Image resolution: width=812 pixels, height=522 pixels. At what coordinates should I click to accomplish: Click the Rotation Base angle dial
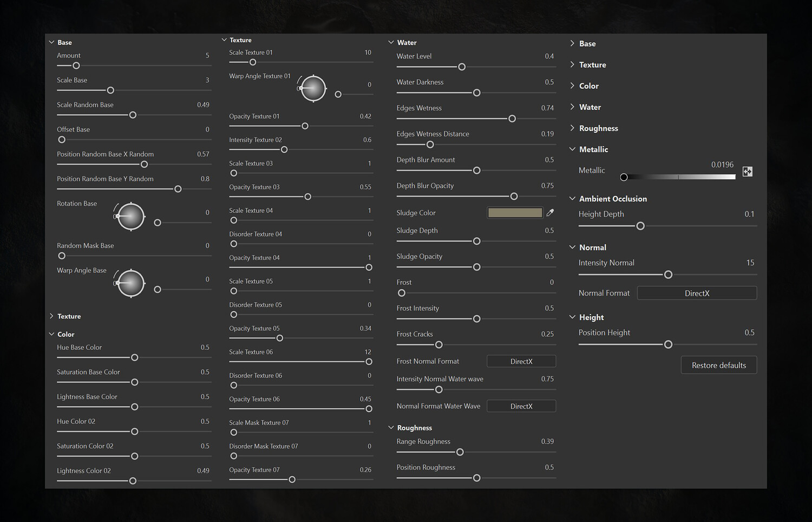[132, 217]
